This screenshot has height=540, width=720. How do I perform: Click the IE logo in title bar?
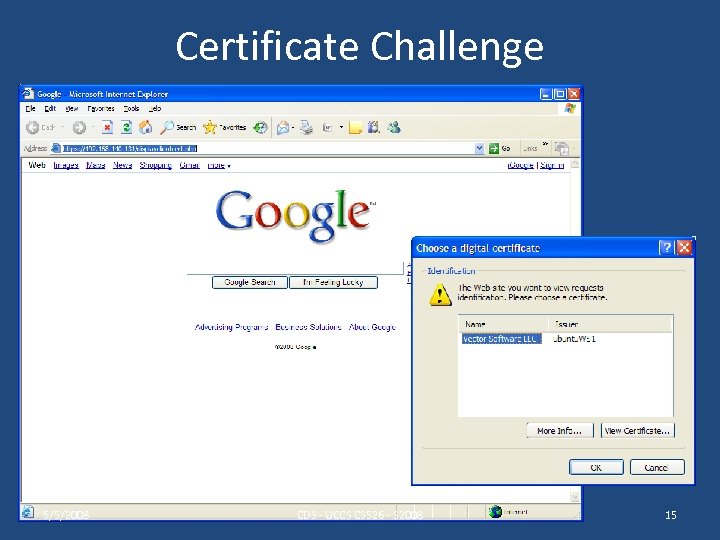28,94
